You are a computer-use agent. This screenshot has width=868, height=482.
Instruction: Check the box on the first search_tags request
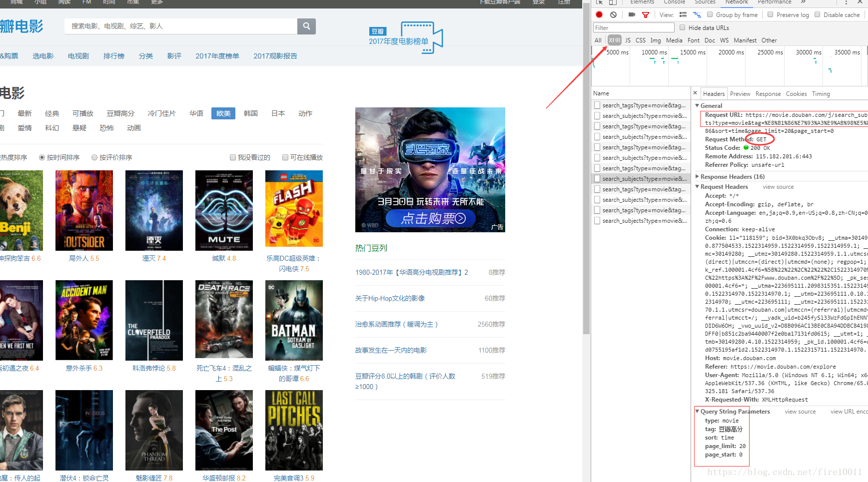coord(597,105)
